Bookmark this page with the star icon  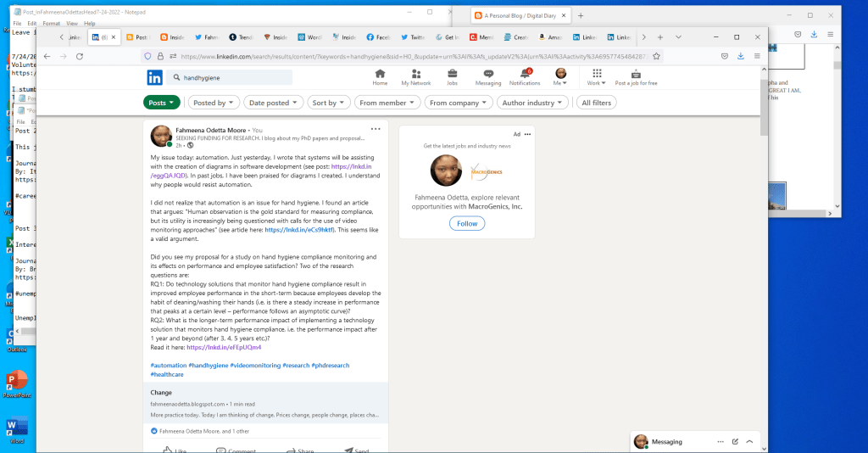[657, 56]
